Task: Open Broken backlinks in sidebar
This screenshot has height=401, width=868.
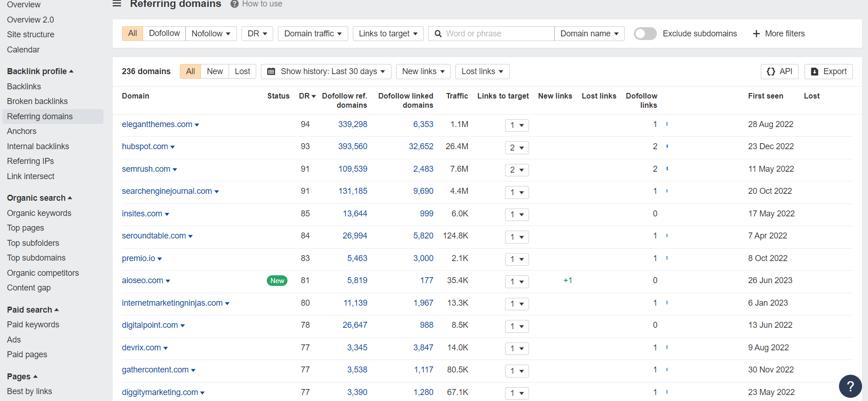Action: 37,101
